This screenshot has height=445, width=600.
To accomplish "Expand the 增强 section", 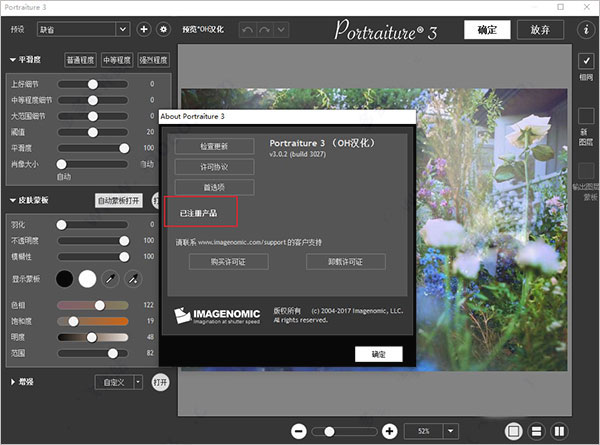I will (x=13, y=382).
